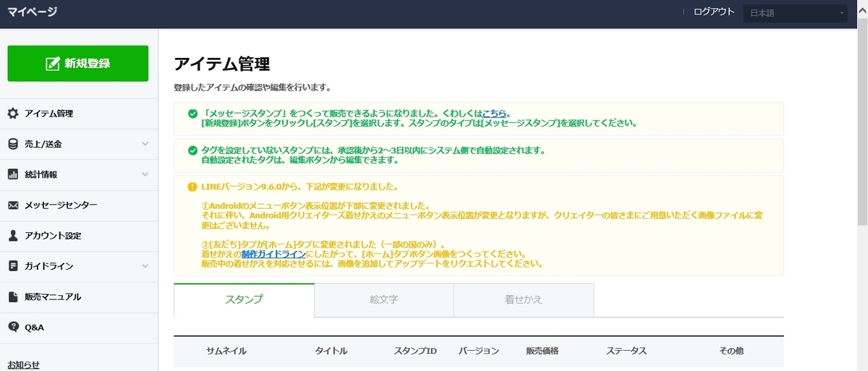
Task: Expand the 売上/送金 sidebar chevron
Action: pyautogui.click(x=145, y=144)
